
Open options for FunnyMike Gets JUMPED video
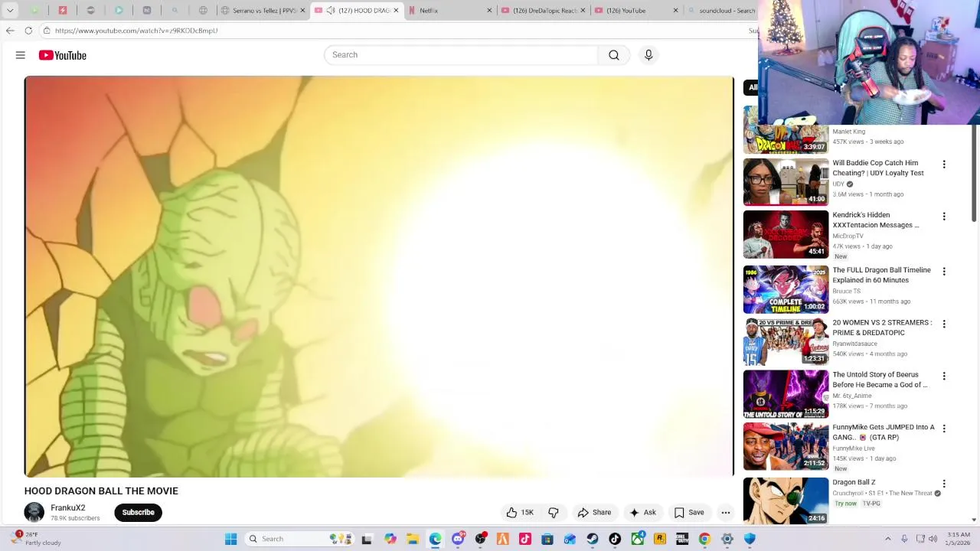point(944,429)
